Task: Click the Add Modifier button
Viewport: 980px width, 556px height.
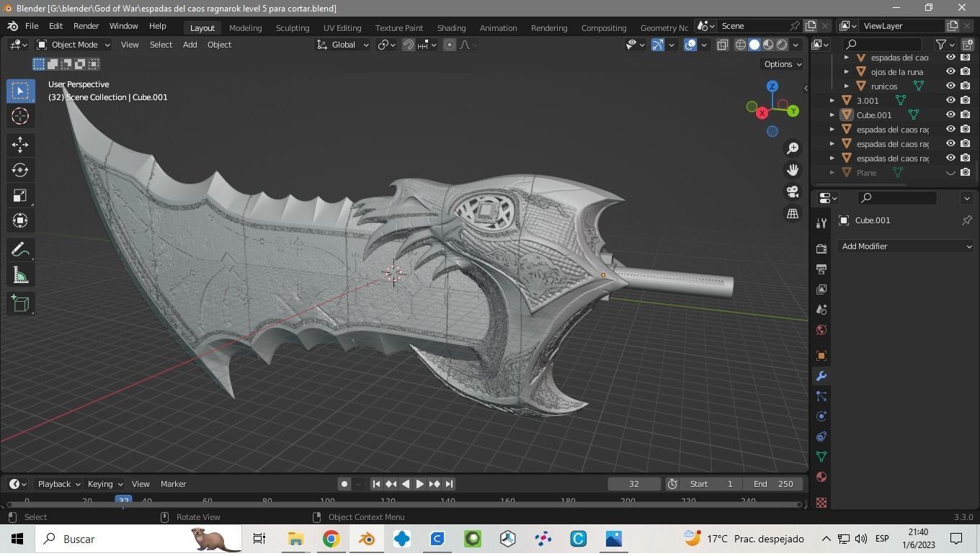Action: (906, 246)
